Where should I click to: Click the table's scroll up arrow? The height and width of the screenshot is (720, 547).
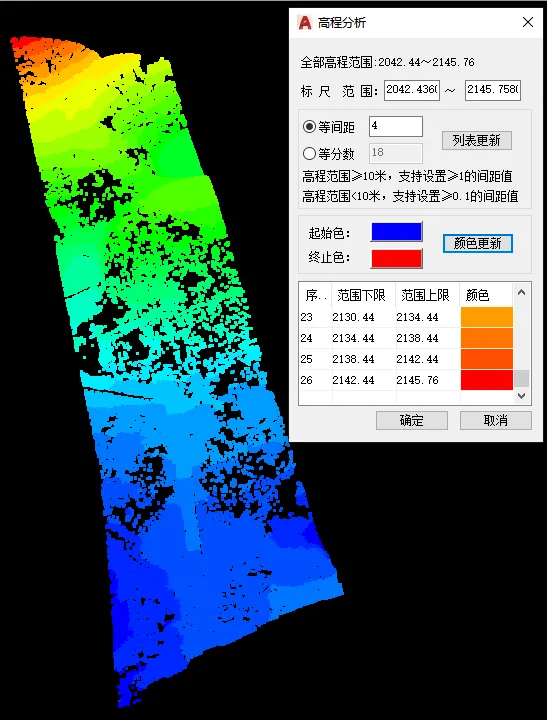(x=521, y=292)
